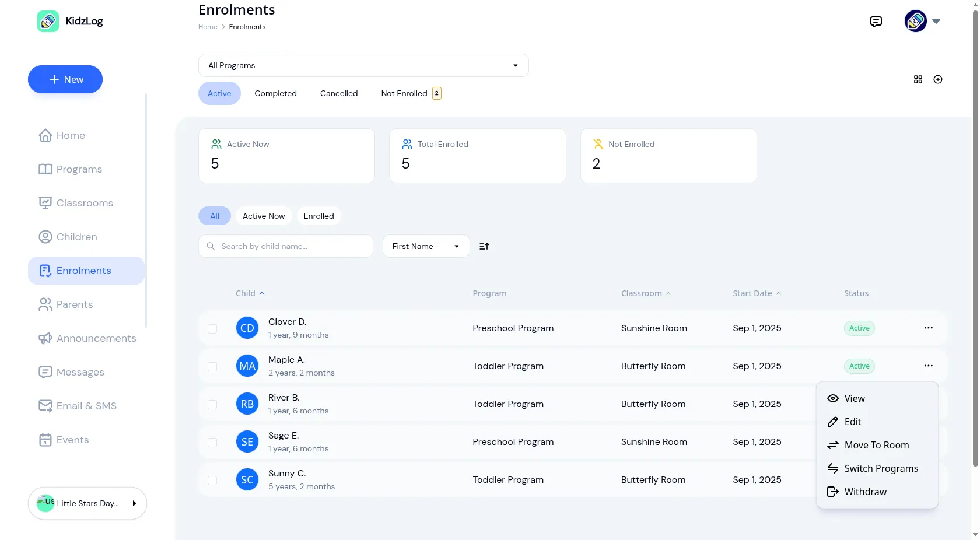Click the New button
The height and width of the screenshot is (540, 980).
pyautogui.click(x=65, y=79)
